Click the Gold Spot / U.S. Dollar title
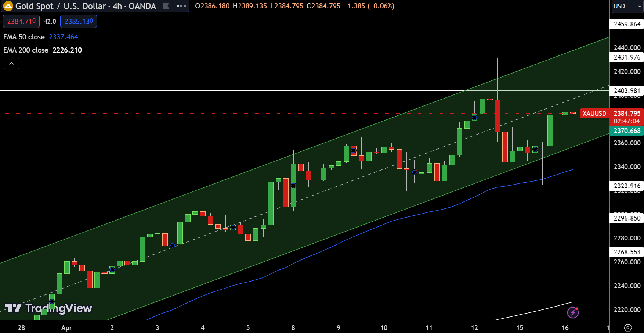The image size is (644, 333). pos(61,6)
